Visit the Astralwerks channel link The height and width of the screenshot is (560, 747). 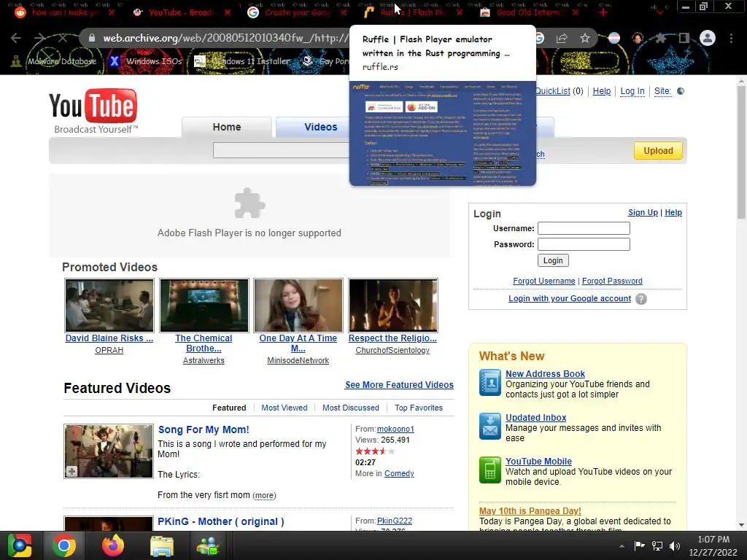[204, 360]
